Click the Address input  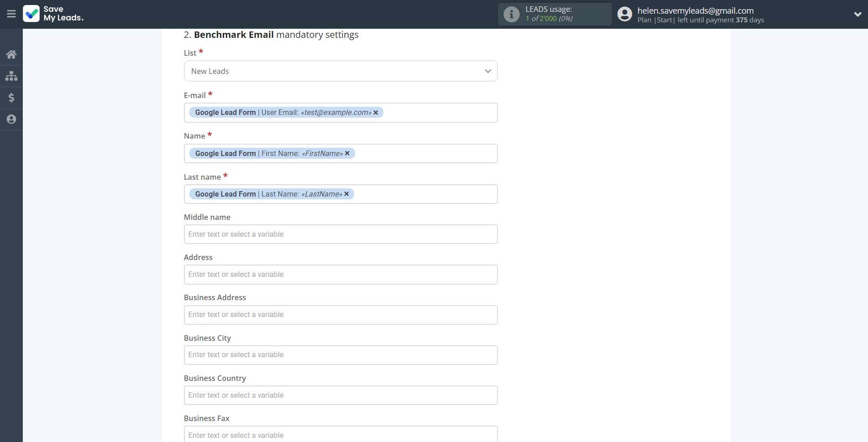[x=340, y=275]
